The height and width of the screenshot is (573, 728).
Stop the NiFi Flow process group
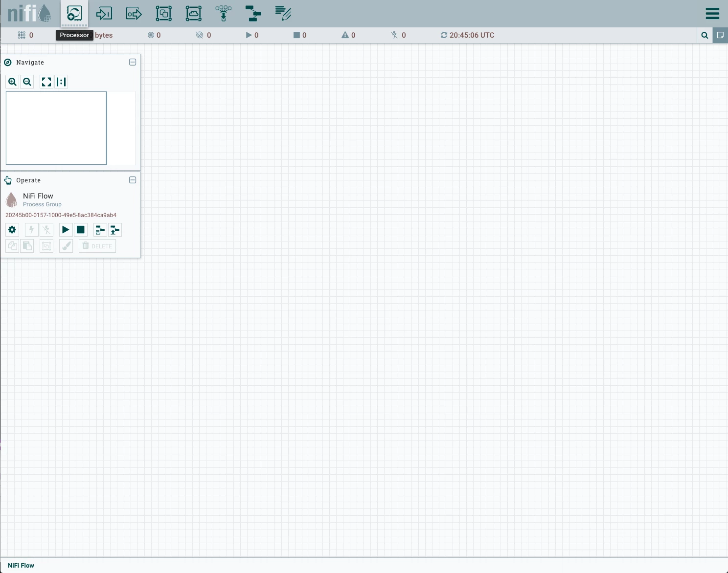point(81,230)
